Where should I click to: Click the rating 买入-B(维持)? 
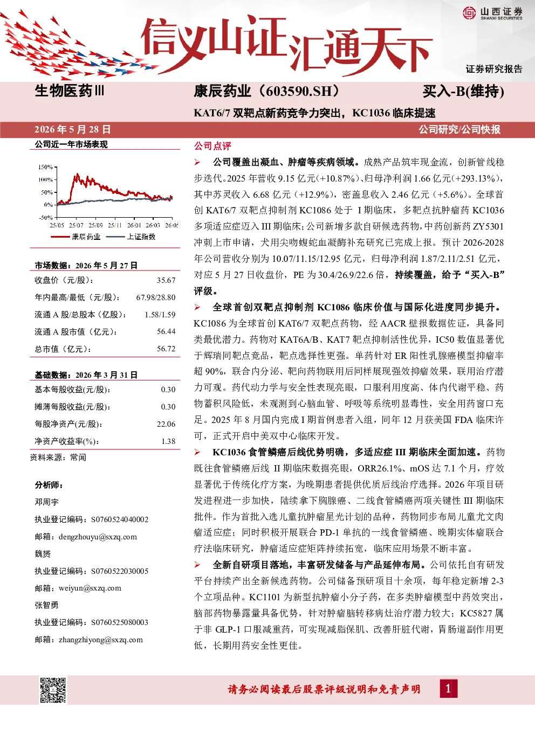(463, 91)
